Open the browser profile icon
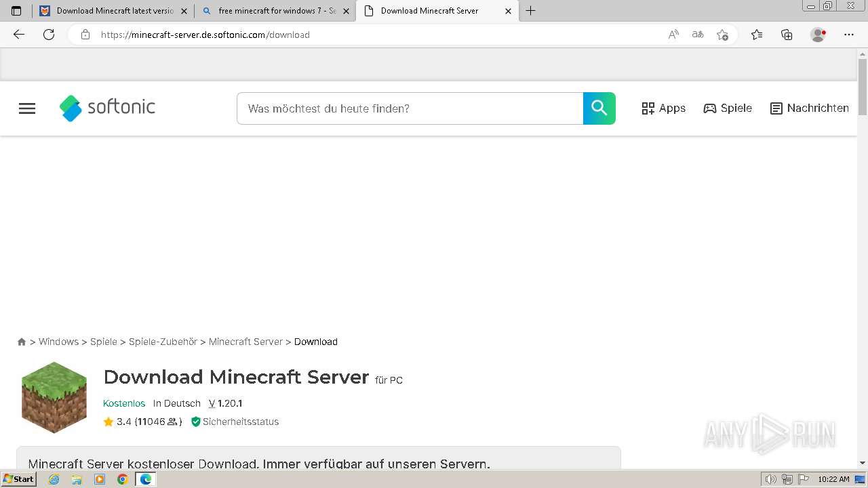The width and height of the screenshot is (868, 488). 818,35
